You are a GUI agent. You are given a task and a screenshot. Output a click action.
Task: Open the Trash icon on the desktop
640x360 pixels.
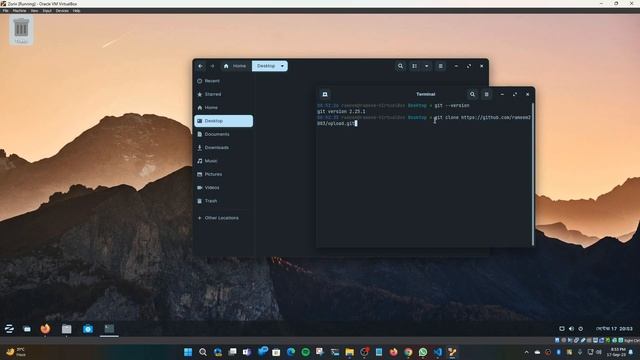21,30
